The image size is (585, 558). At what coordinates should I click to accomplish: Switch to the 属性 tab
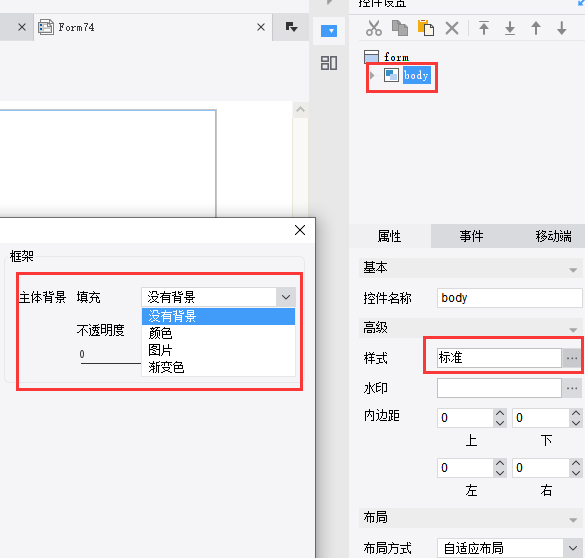[390, 236]
